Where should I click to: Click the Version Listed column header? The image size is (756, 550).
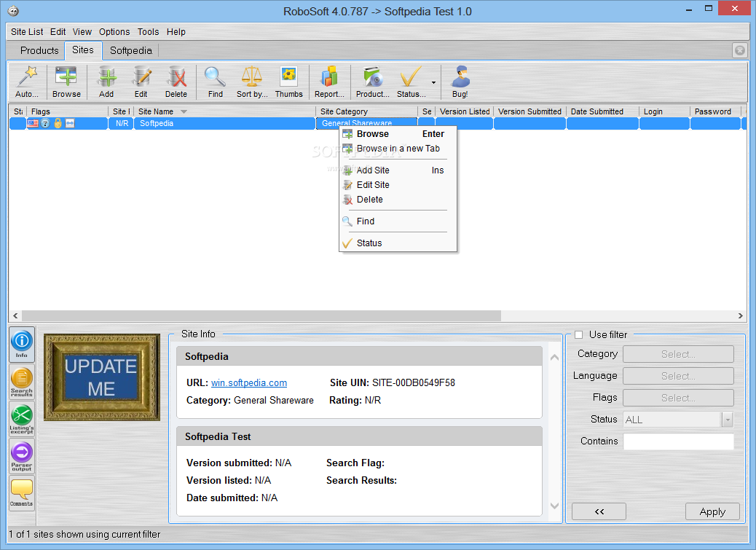click(x=464, y=112)
